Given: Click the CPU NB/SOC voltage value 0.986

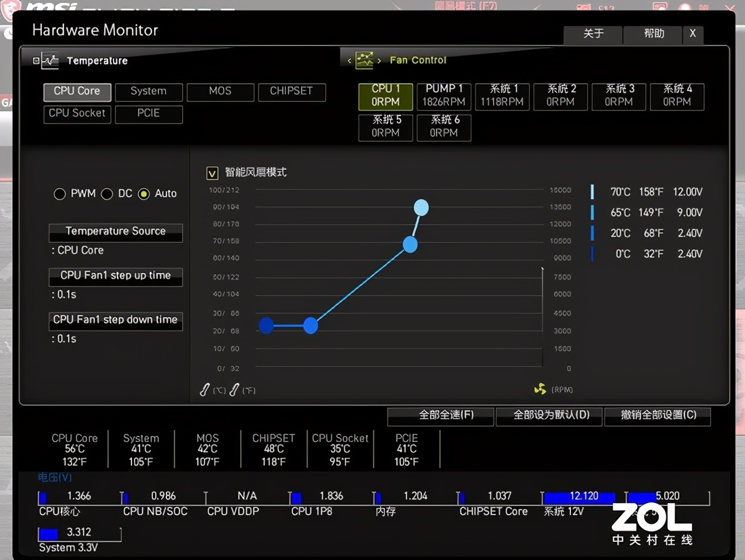Looking at the screenshot, I should [x=164, y=497].
